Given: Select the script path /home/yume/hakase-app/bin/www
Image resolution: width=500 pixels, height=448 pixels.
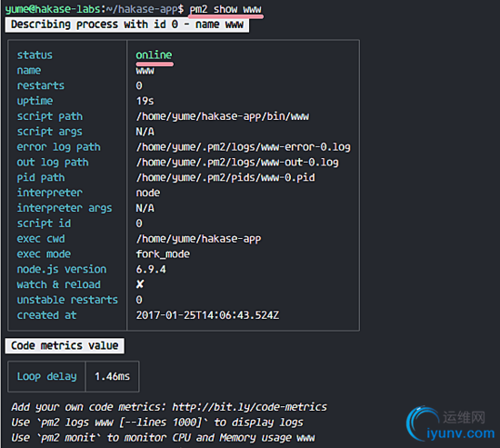Looking at the screenshot, I should [x=223, y=116].
